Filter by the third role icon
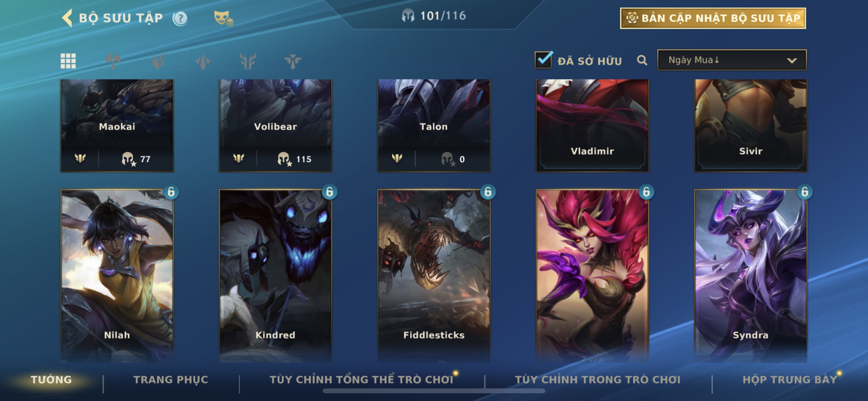The image size is (868, 401). 203,61
